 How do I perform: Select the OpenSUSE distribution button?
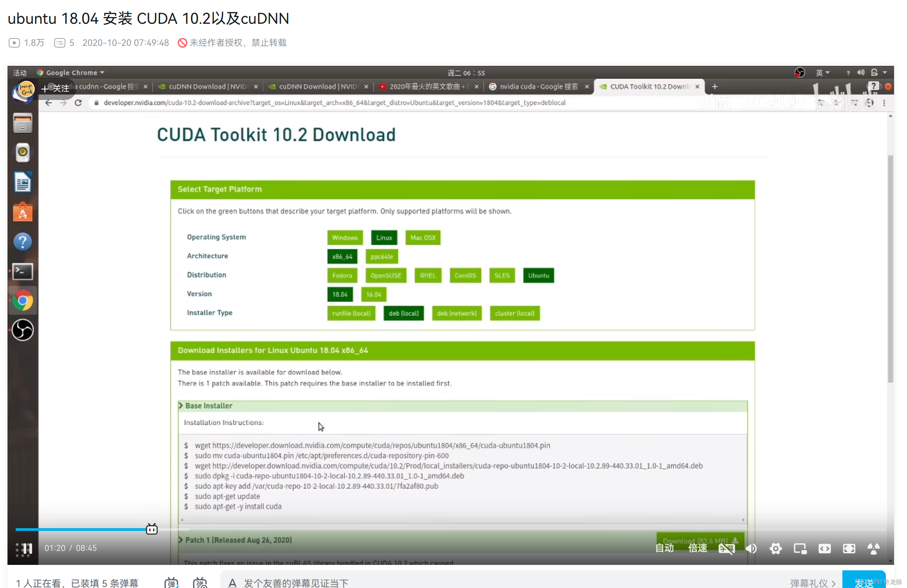tap(386, 276)
